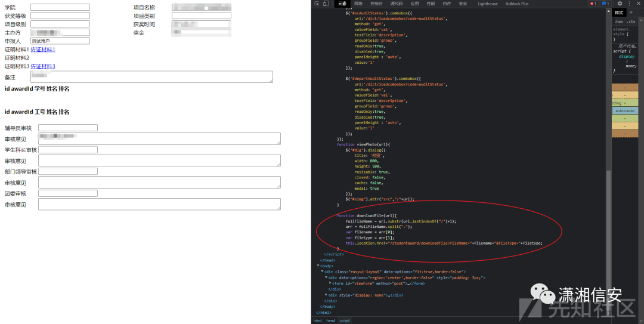Click the 'var filetype = arr[1];' line

point(370,237)
